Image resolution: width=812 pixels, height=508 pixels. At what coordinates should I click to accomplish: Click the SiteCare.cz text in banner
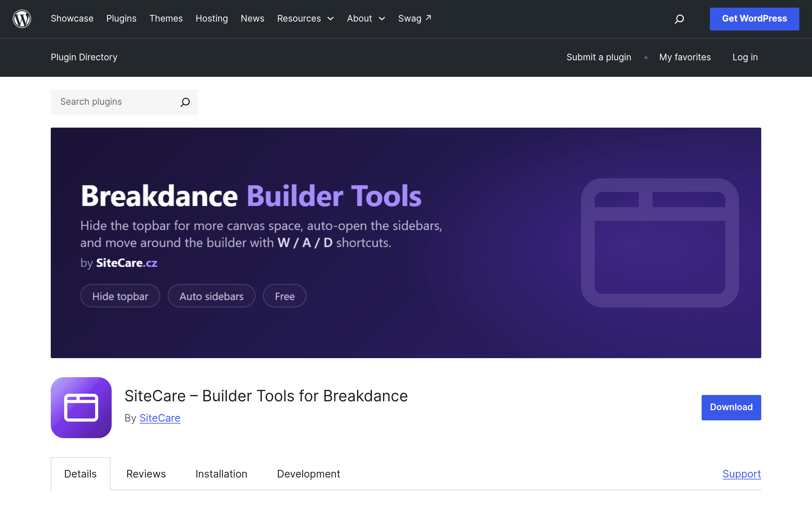tap(127, 263)
